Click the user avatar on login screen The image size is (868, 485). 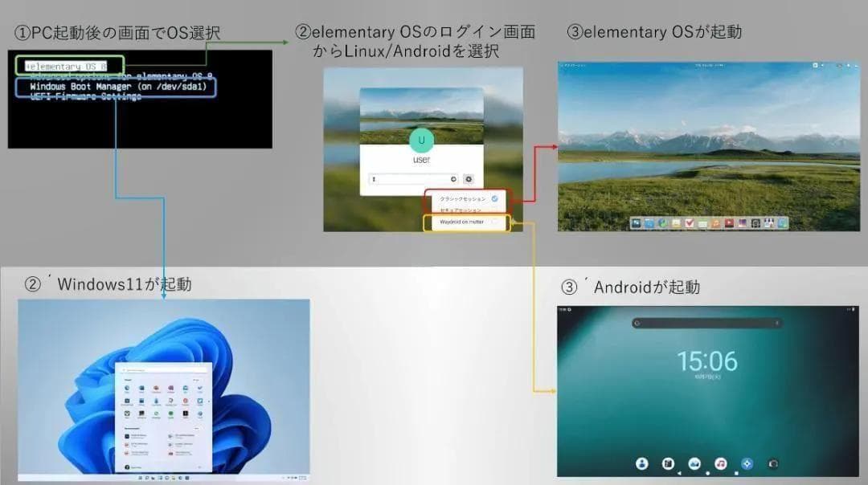tap(421, 140)
